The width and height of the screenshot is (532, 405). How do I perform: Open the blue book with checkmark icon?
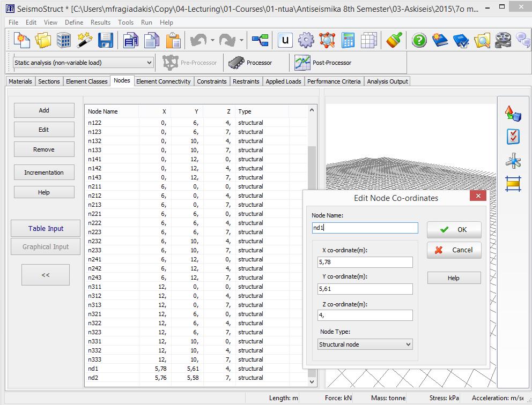click(461, 40)
